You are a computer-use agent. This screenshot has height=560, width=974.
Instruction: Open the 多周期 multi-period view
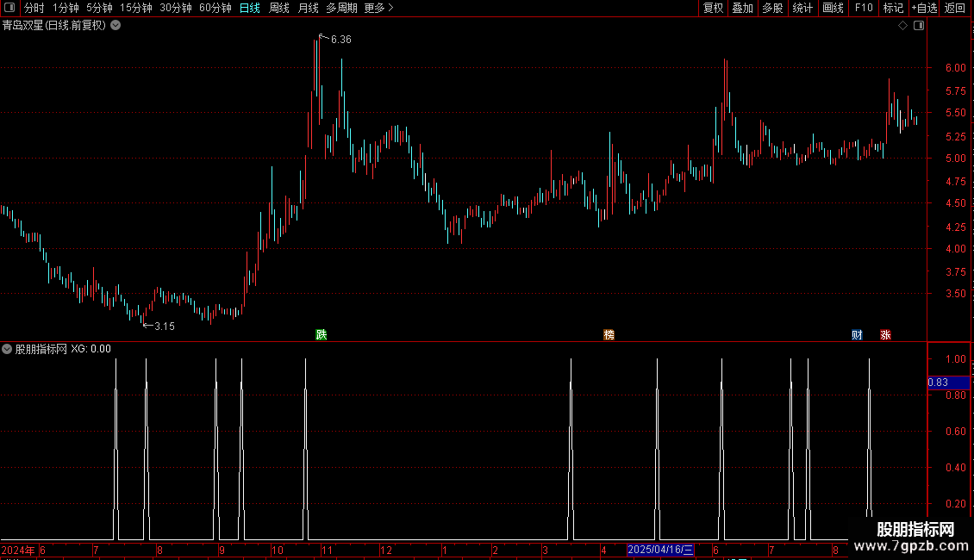point(341,8)
